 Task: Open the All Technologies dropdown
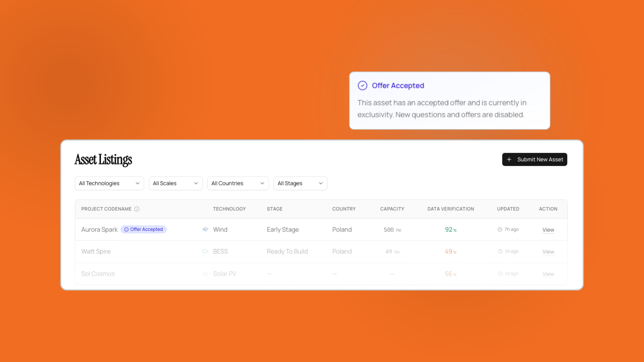tap(109, 183)
